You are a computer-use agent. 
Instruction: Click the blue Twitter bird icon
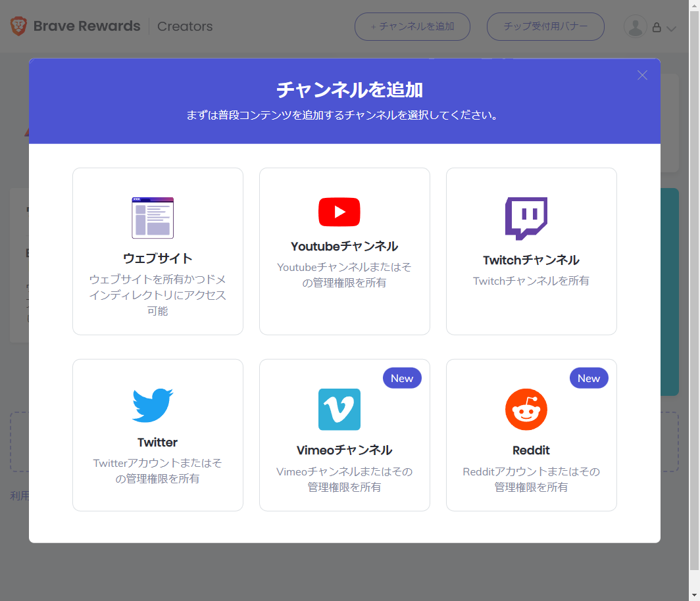click(x=153, y=406)
